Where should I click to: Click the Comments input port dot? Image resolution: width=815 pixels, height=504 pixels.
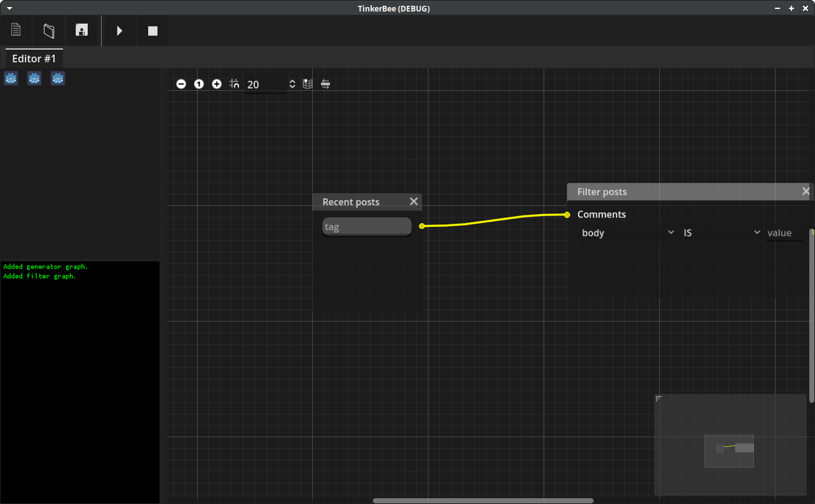click(567, 214)
